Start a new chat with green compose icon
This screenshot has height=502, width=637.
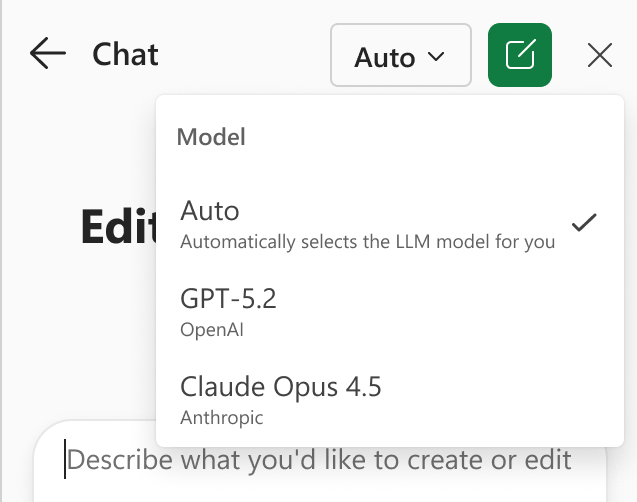pyautogui.click(x=520, y=55)
